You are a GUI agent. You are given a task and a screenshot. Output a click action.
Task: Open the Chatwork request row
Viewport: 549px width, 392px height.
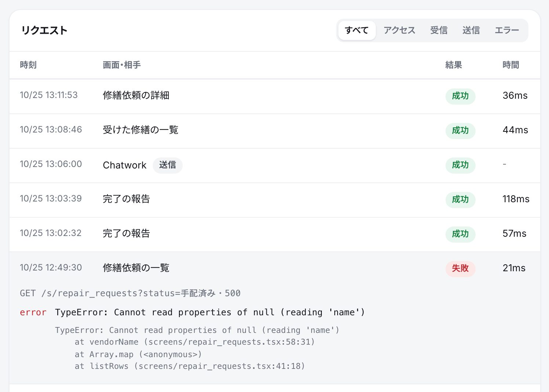[x=275, y=166]
